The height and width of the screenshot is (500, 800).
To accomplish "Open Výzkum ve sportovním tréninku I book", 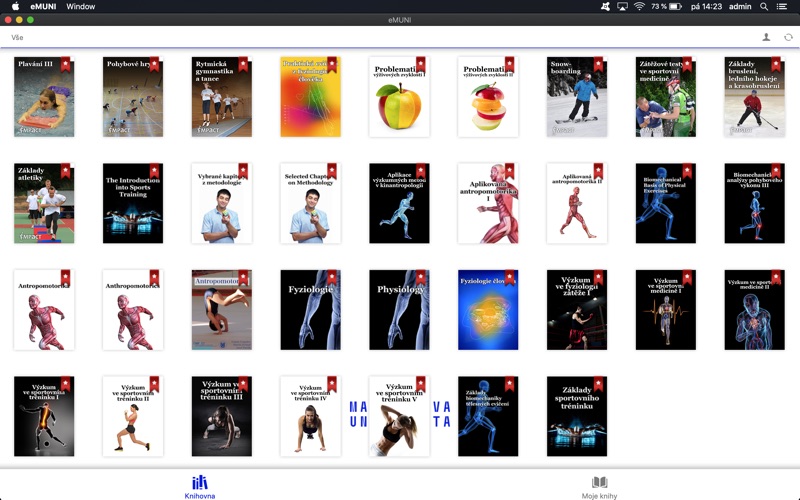I will pos(44,416).
